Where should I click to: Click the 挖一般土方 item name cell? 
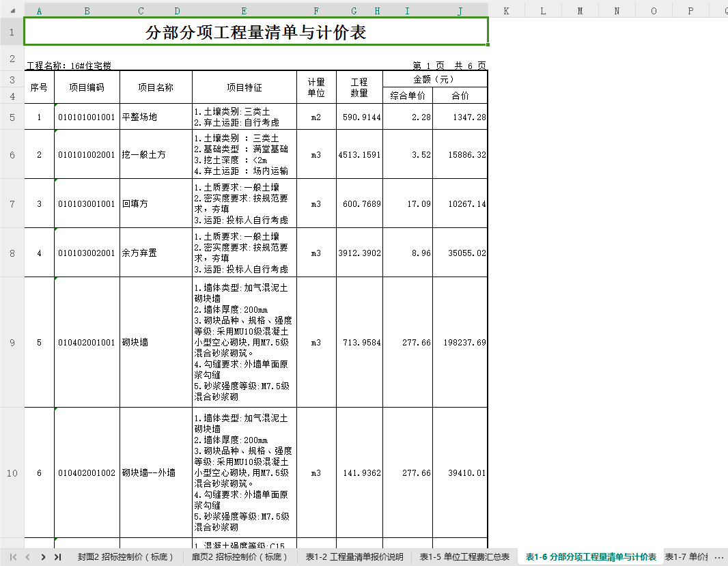156,154
